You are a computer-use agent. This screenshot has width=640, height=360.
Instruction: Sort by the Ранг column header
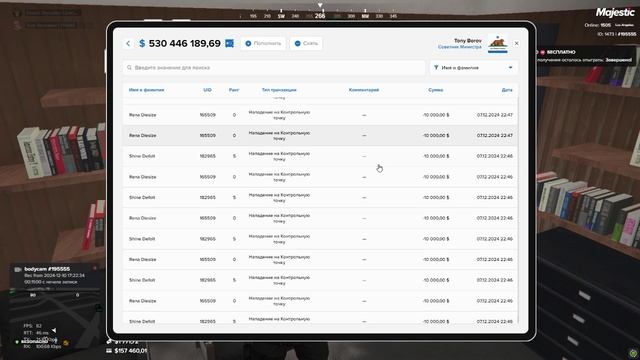234,90
